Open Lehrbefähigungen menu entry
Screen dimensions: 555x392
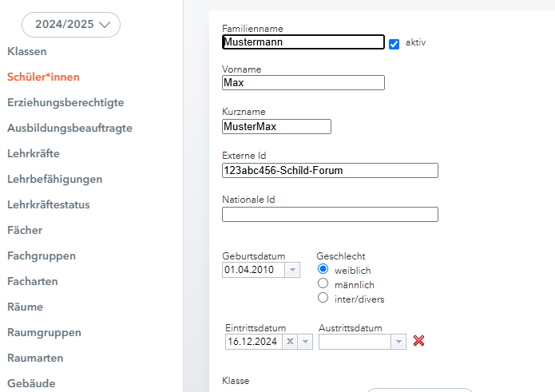55,179
